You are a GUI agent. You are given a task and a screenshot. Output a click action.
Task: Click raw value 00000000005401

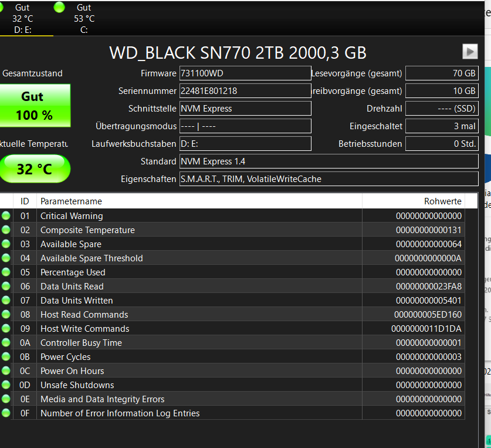coord(429,301)
